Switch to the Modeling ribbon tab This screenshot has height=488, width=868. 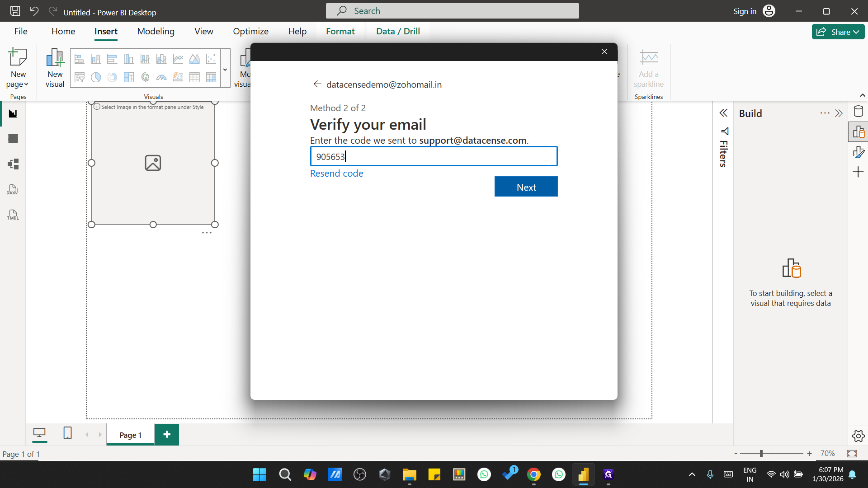(x=156, y=31)
